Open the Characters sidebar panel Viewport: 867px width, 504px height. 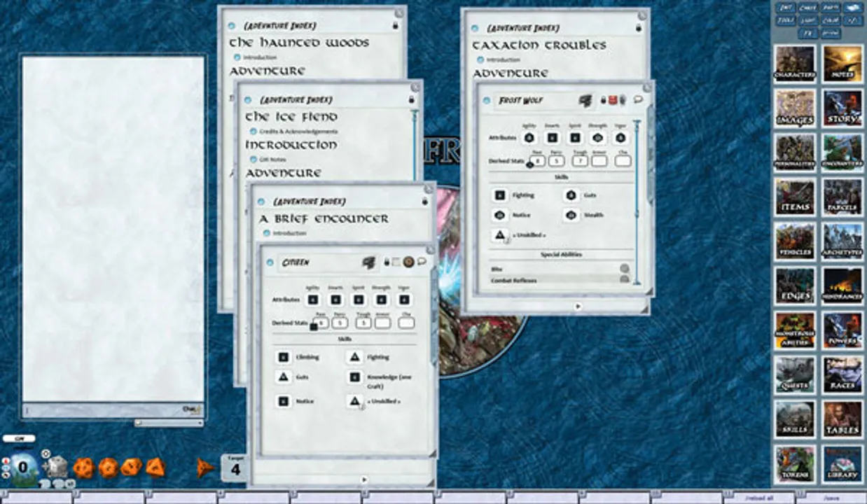[x=795, y=63]
